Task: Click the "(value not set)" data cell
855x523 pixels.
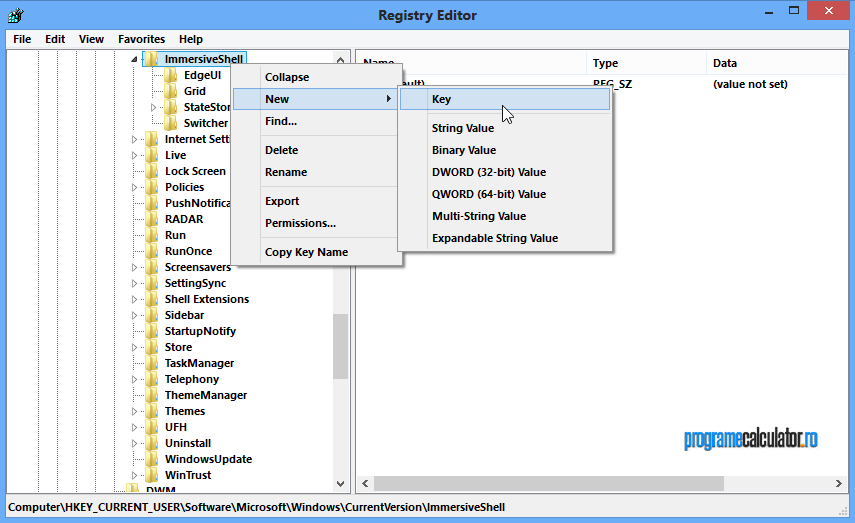Action: tap(750, 84)
